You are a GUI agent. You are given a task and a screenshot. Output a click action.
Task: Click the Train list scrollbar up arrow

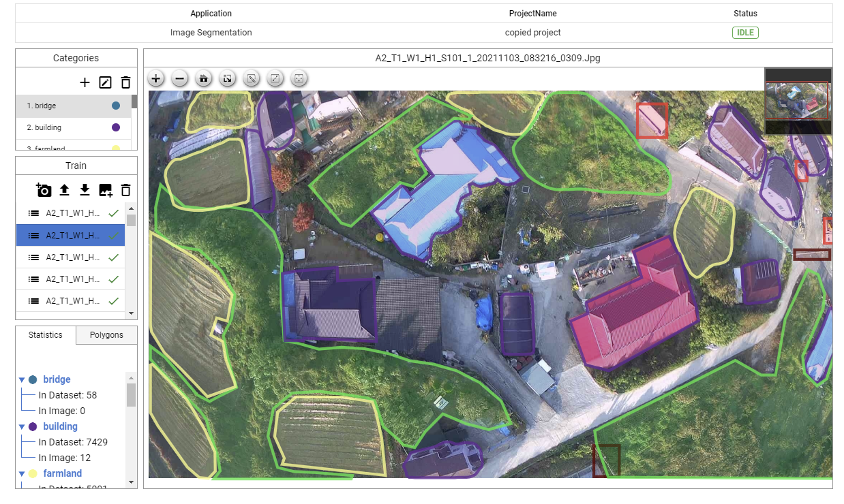[x=132, y=207]
